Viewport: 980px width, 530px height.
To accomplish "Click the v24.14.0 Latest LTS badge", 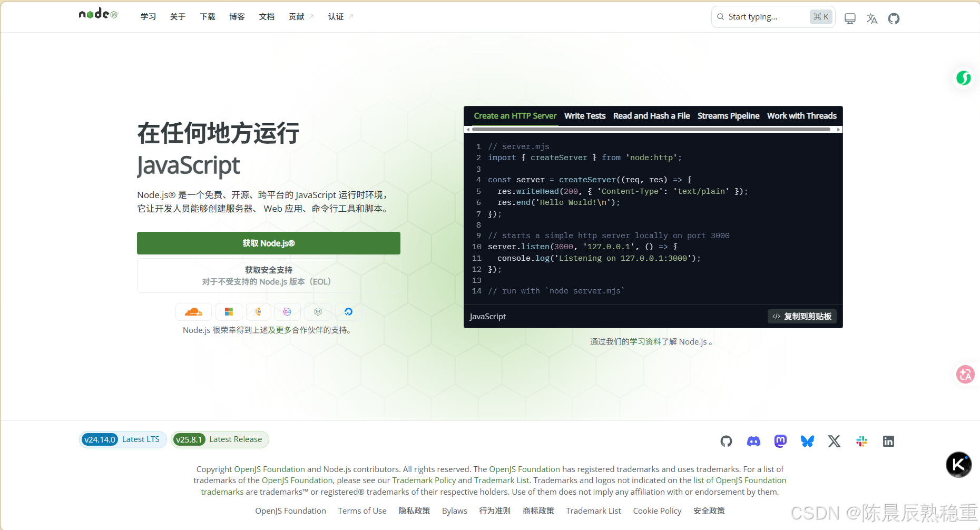I will (122, 439).
